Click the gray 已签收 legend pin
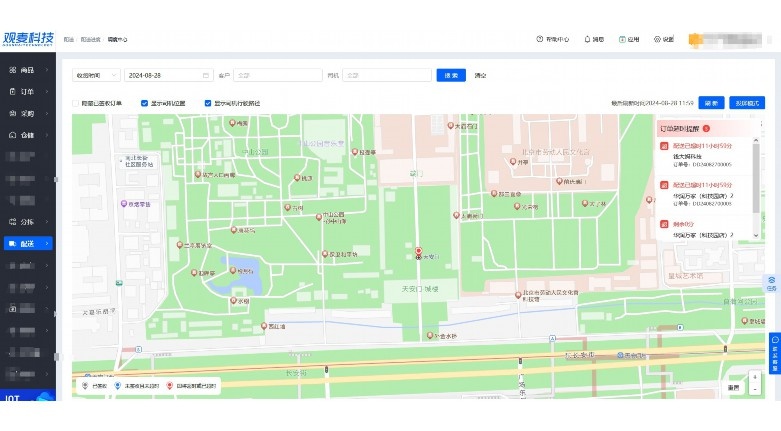 (x=85, y=386)
